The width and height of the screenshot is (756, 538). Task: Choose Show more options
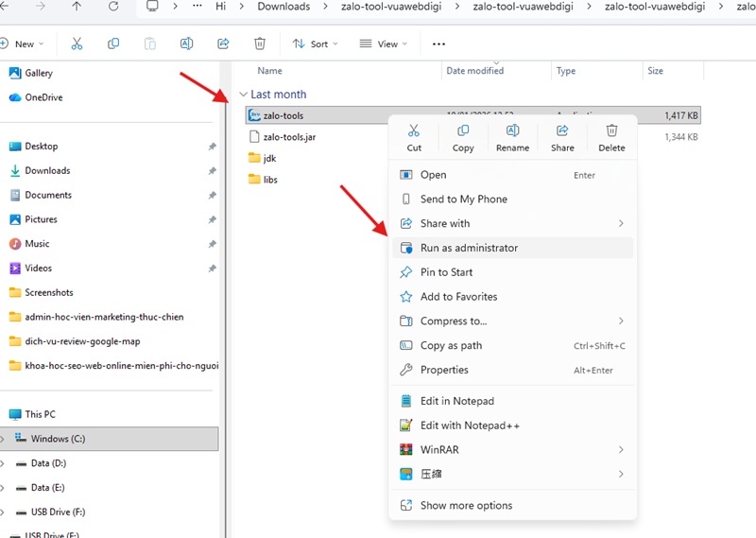[x=512, y=505]
